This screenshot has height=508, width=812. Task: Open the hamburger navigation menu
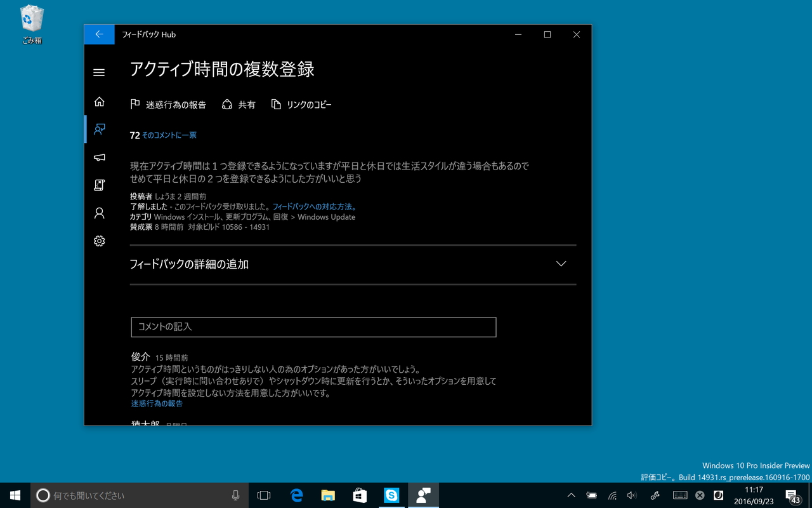click(x=99, y=72)
